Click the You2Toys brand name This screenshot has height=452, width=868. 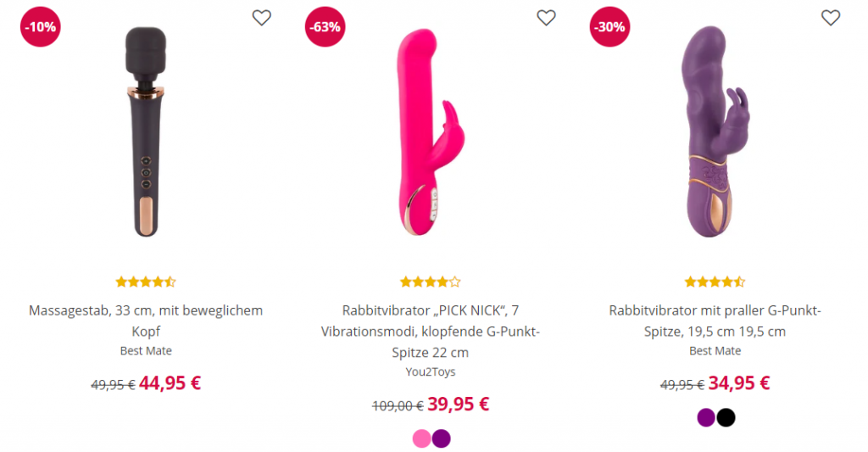431,371
